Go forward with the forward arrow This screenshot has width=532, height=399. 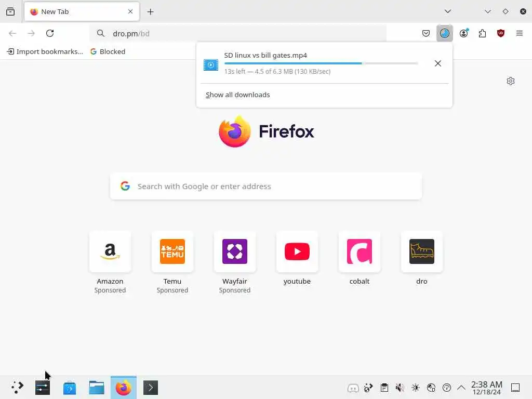click(31, 33)
